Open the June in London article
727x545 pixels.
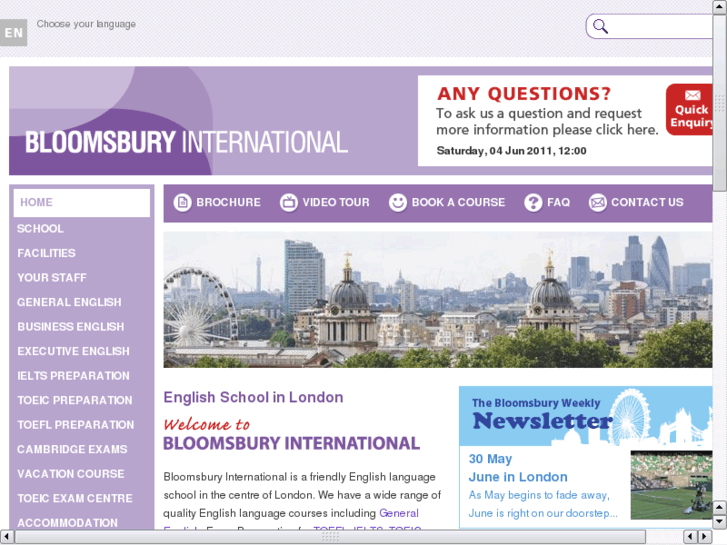[x=518, y=477]
